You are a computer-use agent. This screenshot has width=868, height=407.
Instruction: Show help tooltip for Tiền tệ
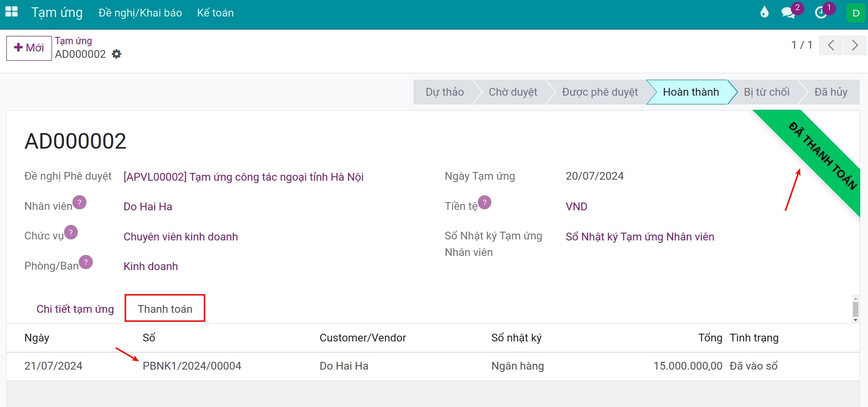(x=485, y=203)
